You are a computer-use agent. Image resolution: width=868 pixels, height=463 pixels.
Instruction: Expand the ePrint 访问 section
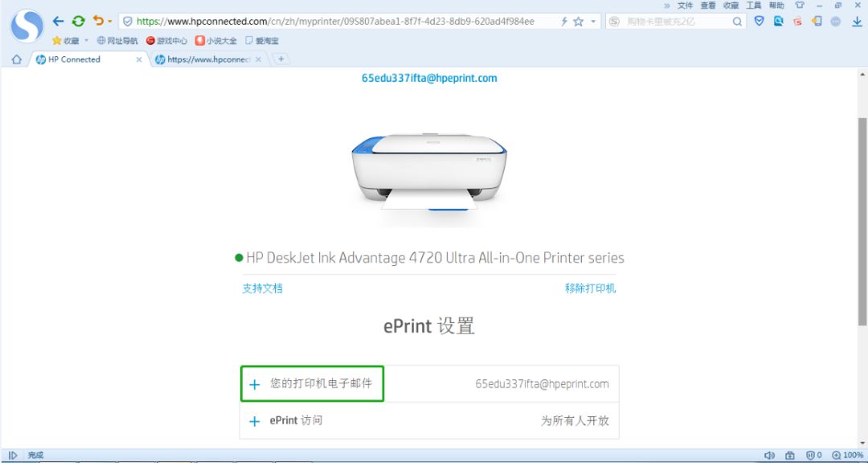429,420
